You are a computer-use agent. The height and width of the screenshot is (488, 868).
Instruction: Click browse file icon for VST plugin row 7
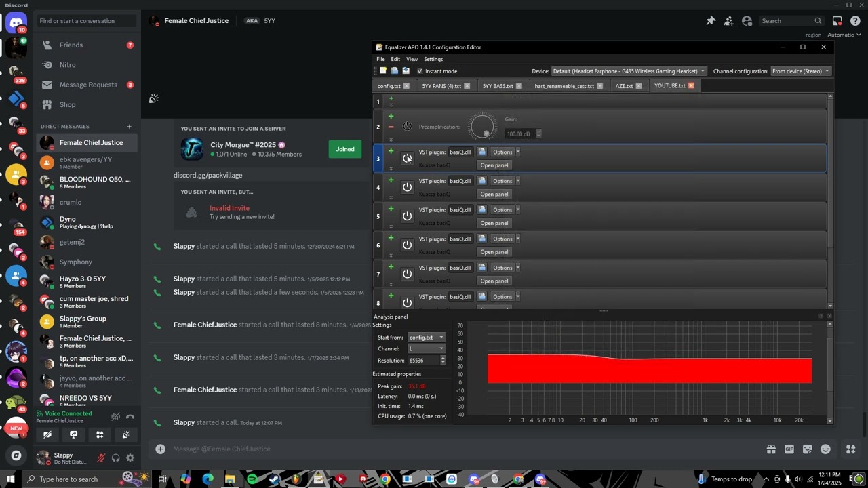[x=481, y=268]
